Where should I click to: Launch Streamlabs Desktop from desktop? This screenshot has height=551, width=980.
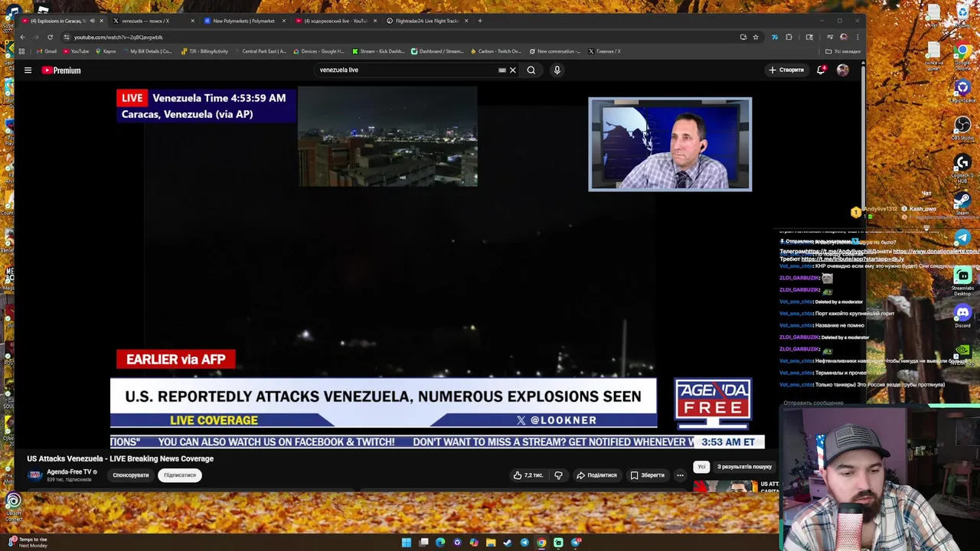click(x=962, y=279)
